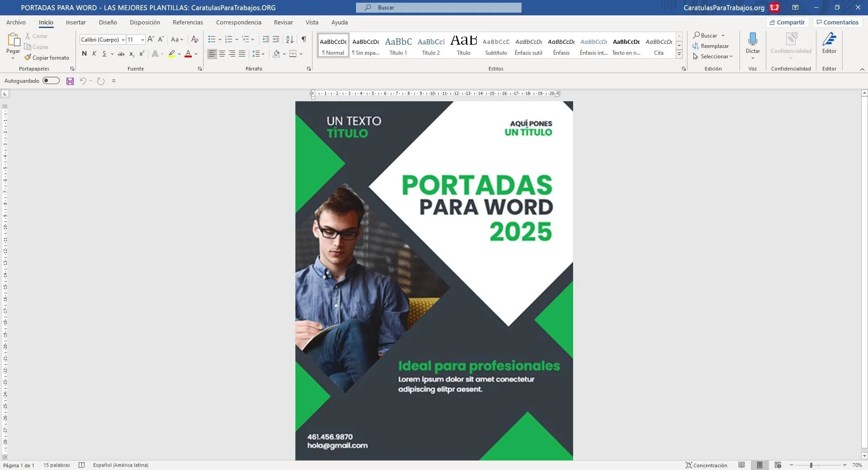Collapse the ribbon with the chevron
Image resolution: width=868 pixels, height=470 pixels.
pyautogui.click(x=862, y=69)
